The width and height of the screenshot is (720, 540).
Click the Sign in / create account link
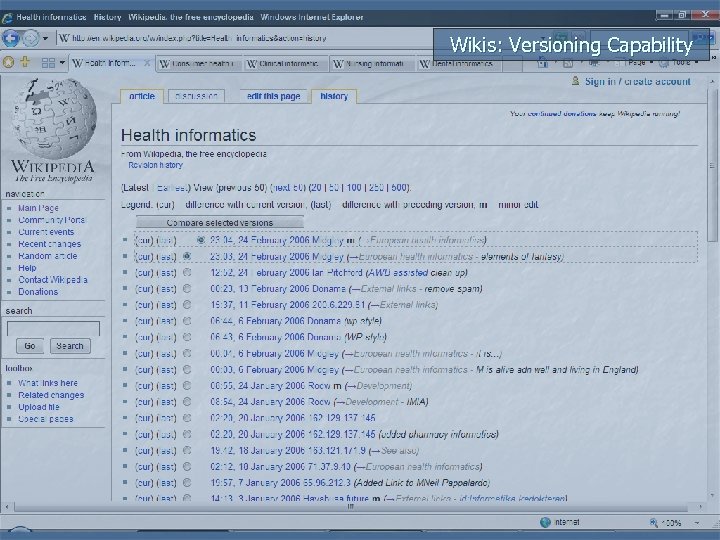[637, 82]
